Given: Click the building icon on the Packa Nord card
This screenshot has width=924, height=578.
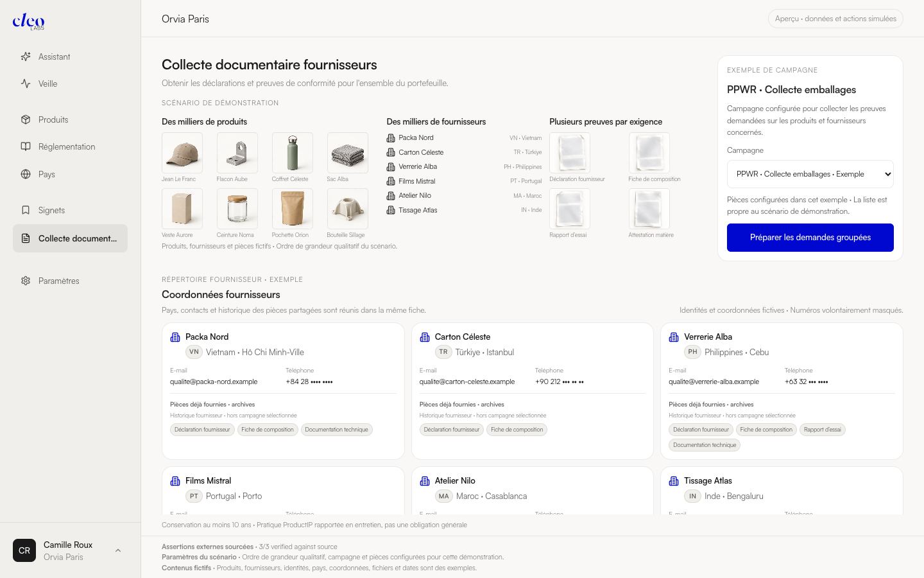Looking at the screenshot, I should [175, 337].
